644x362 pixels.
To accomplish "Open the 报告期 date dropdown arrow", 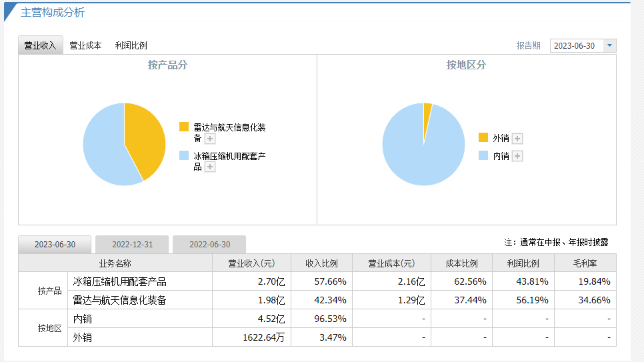I will [x=609, y=45].
